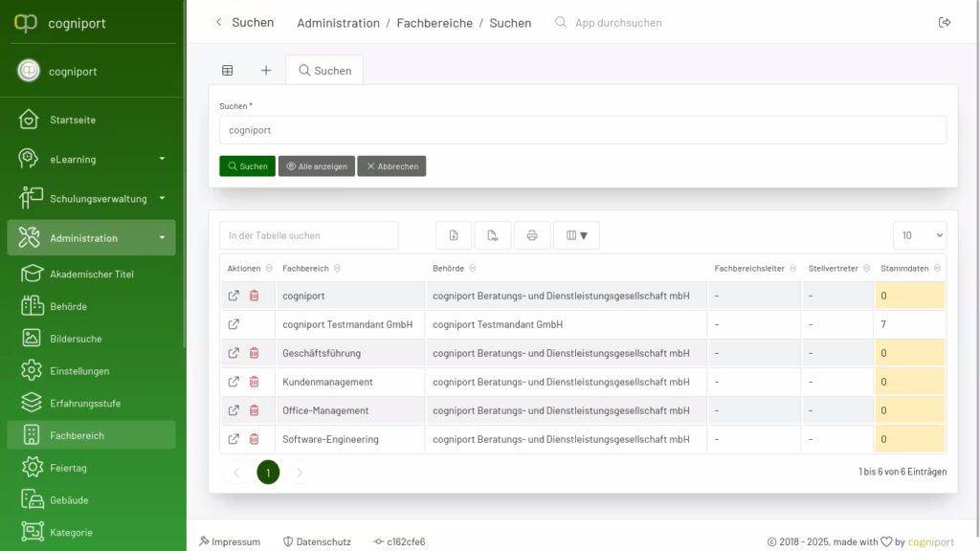Click the In der Tabelle suchen field
This screenshot has width=980, height=551.
pos(308,235)
